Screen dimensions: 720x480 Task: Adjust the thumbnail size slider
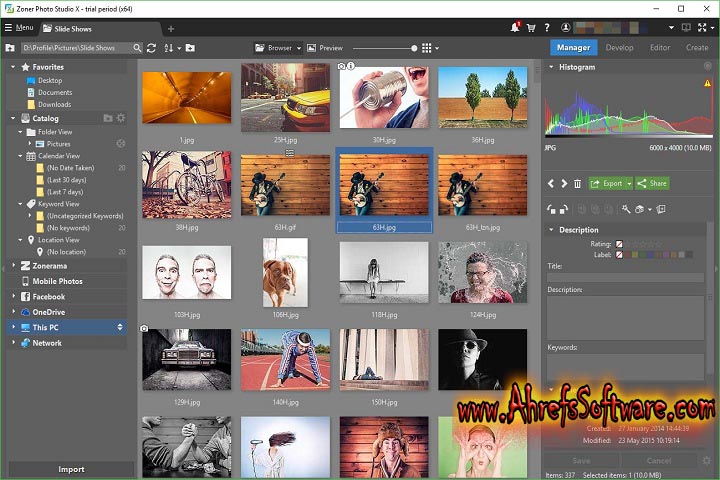click(x=414, y=48)
